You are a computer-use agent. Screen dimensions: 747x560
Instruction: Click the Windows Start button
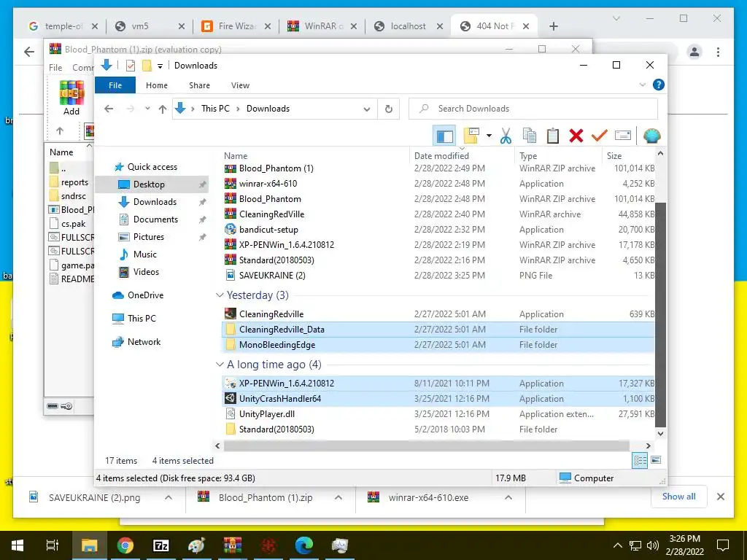pyautogui.click(x=18, y=545)
